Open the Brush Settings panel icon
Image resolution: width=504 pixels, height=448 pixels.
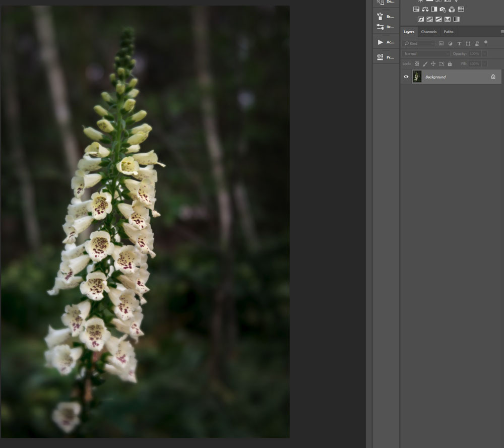tap(381, 27)
